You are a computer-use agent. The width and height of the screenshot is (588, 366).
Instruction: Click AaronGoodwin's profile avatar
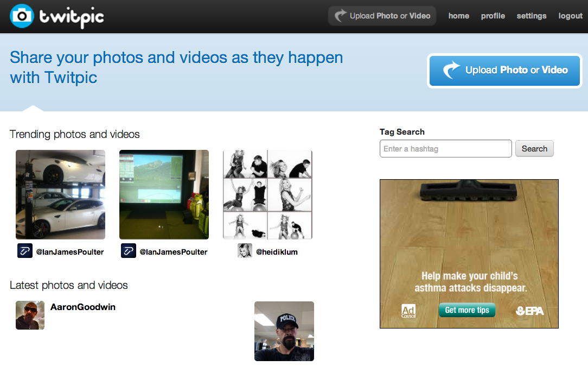point(30,315)
